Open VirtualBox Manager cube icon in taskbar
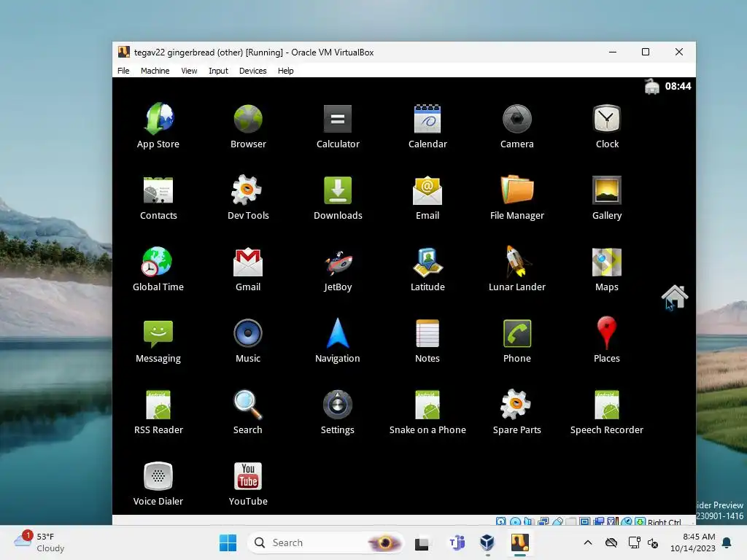Viewport: 747px width, 560px height. (487, 542)
